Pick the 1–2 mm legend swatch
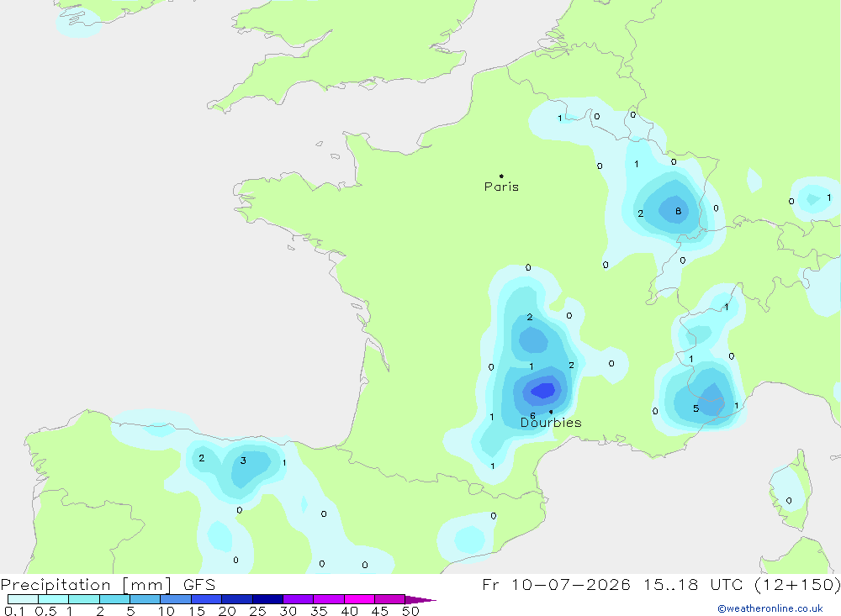841x616 pixels. [x=84, y=599]
